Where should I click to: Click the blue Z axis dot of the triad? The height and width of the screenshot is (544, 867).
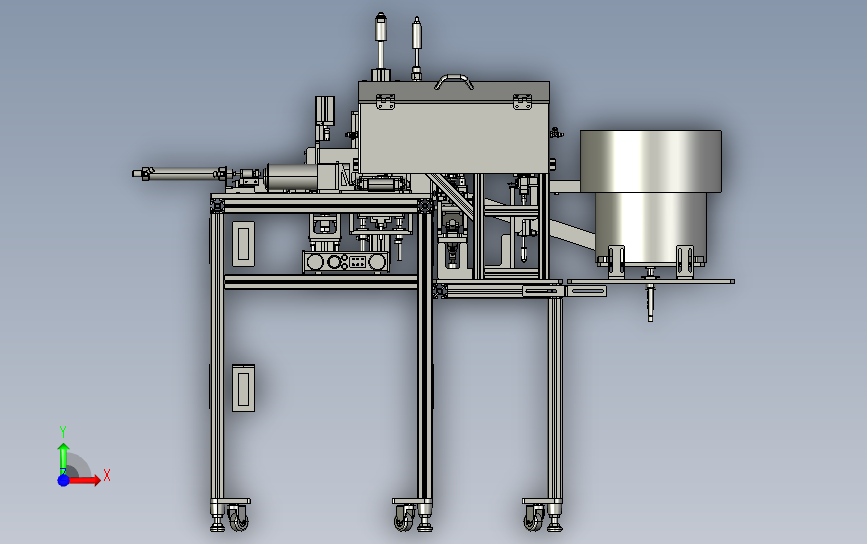64,480
